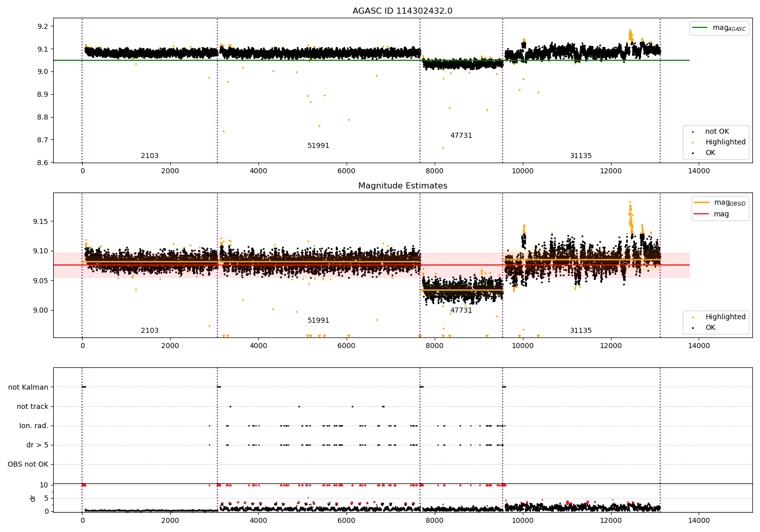Click y-tick '10' on bottom dr plot
The height and width of the screenshot is (532, 760).
44,485
